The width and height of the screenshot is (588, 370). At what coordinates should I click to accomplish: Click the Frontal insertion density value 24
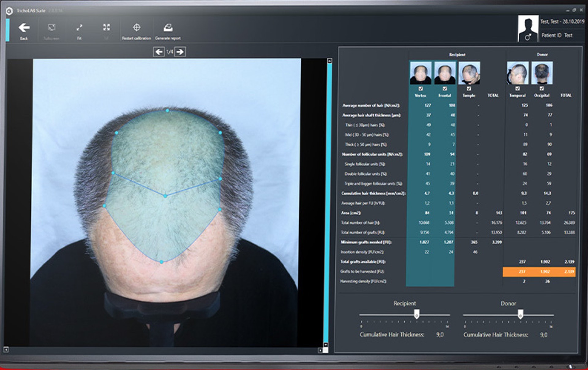click(x=451, y=252)
